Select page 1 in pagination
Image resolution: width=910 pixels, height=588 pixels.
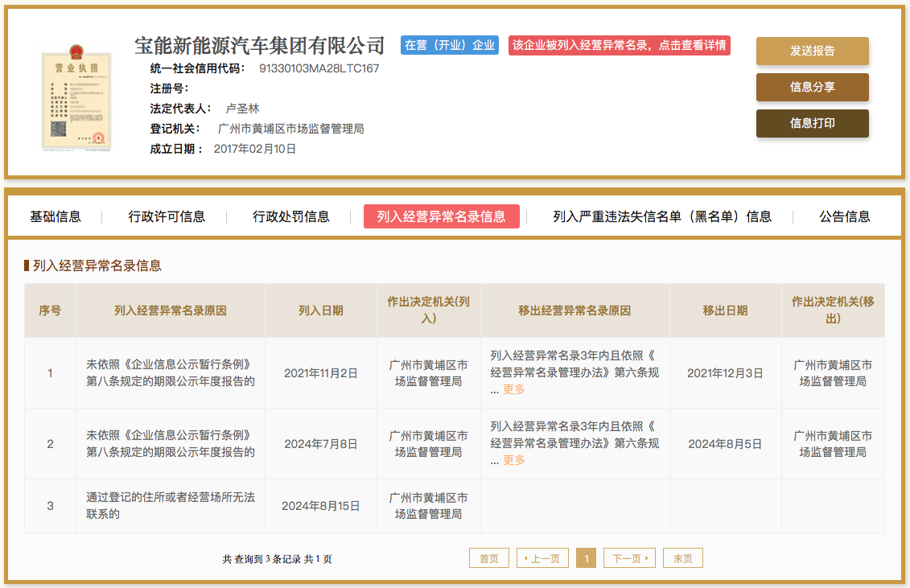(587, 558)
